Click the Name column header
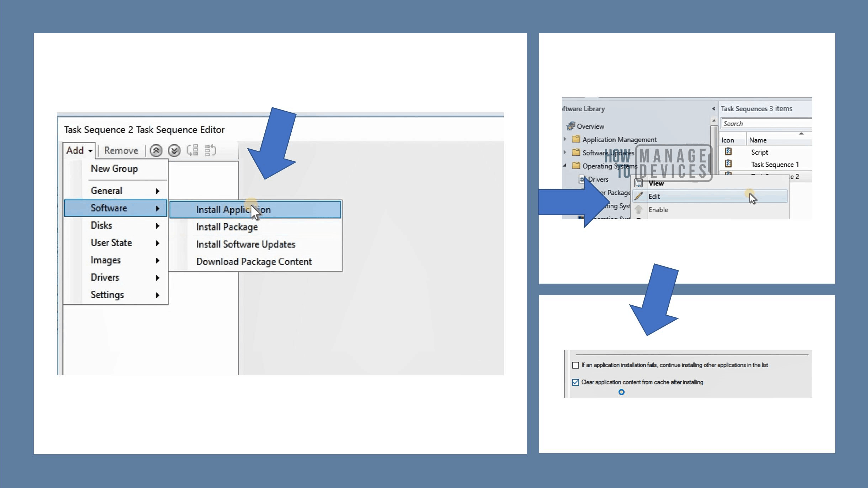 coord(779,140)
